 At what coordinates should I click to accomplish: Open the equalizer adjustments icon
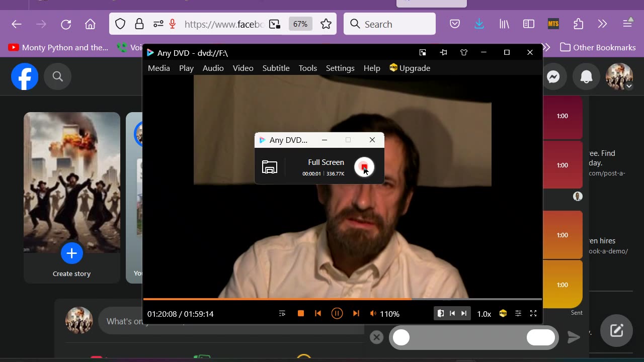pos(518,313)
